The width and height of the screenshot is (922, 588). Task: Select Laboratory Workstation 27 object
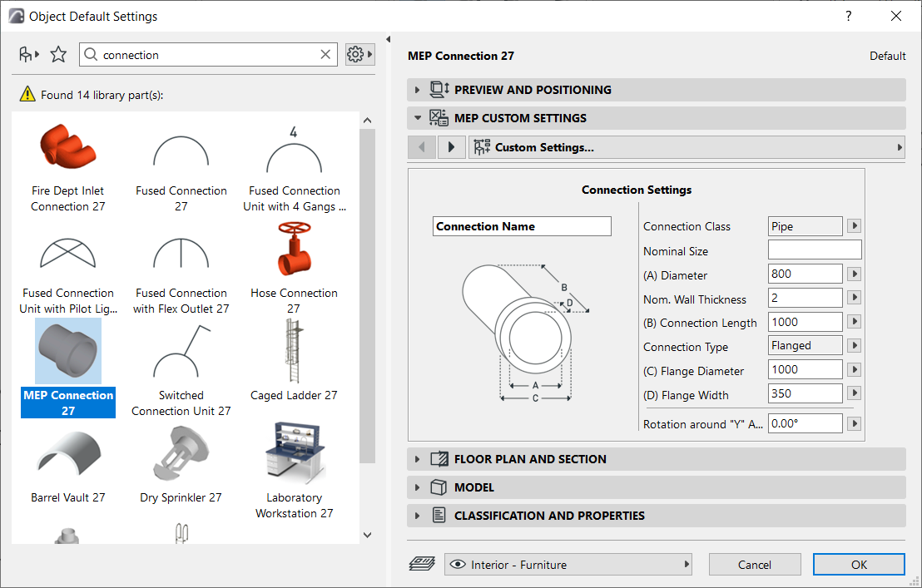[294, 471]
